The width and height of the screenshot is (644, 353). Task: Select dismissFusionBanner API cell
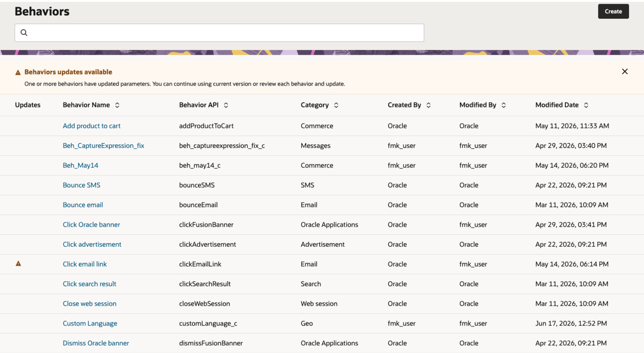tap(211, 343)
